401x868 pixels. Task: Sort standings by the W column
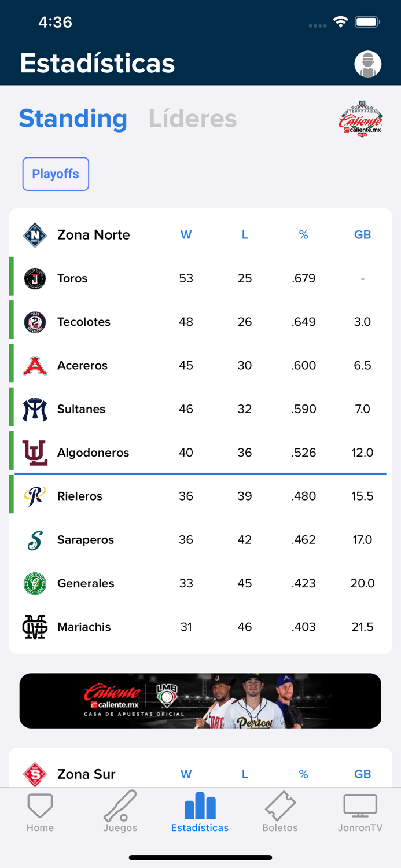tap(186, 235)
